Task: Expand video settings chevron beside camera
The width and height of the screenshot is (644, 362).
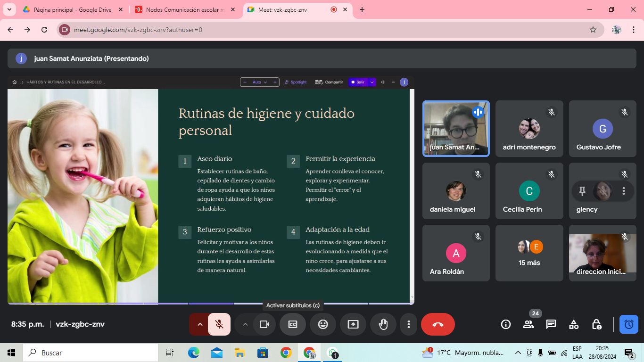Action: coord(245,324)
